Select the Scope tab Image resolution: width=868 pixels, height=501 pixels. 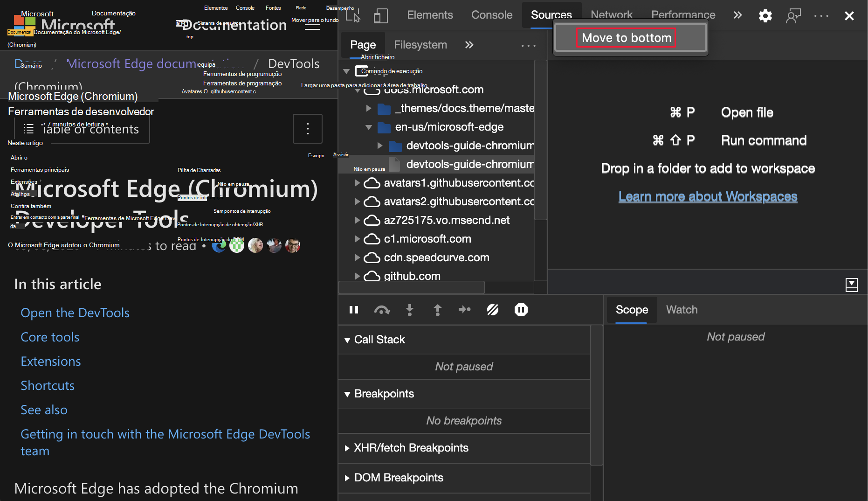click(x=632, y=310)
